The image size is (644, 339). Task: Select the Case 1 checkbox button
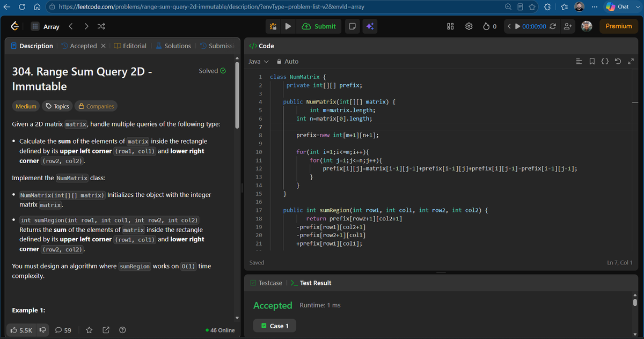pos(274,326)
